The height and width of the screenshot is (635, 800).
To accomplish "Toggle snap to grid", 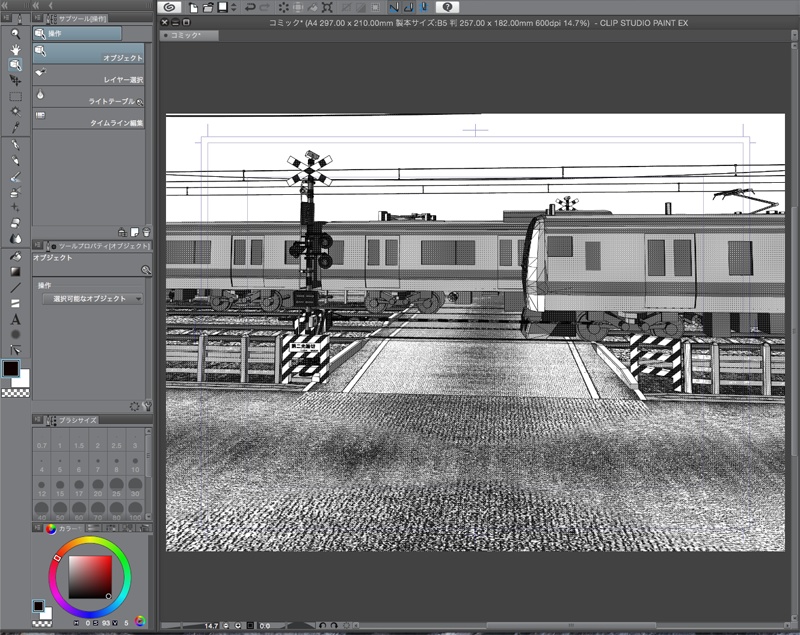I will coord(423,7).
